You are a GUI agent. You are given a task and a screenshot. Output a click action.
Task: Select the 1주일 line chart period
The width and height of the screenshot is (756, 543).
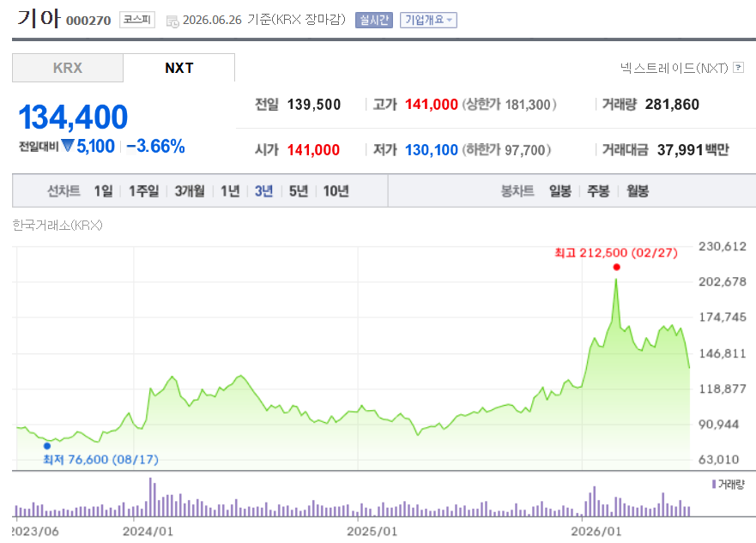click(143, 191)
